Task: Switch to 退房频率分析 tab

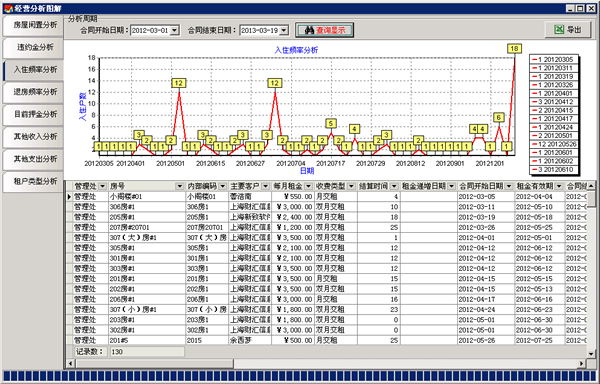Action: point(33,92)
